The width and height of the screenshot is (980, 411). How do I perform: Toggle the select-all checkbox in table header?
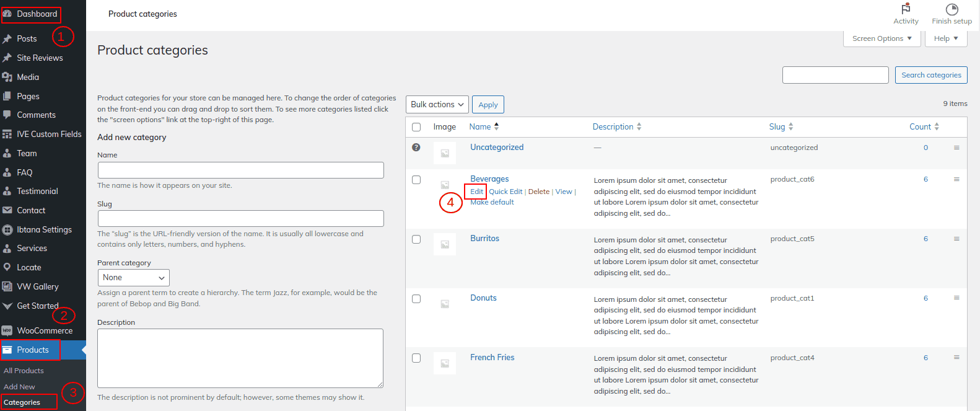[x=416, y=127]
